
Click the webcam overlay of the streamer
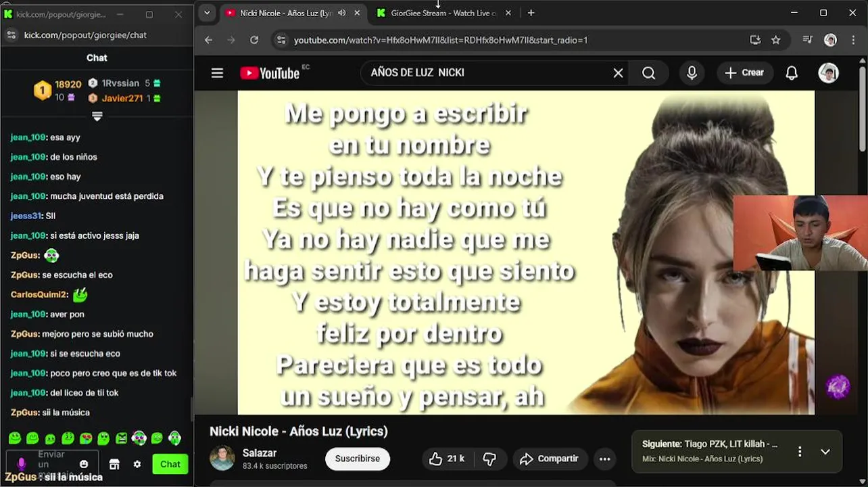click(800, 233)
